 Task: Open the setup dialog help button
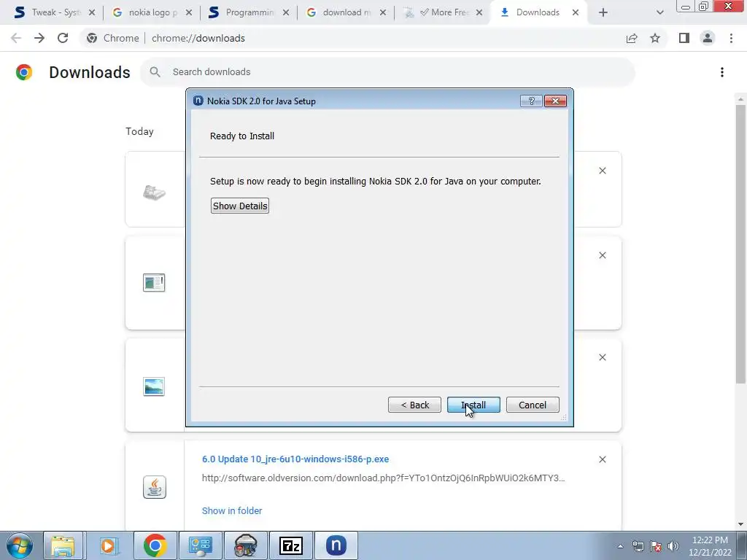[531, 101]
